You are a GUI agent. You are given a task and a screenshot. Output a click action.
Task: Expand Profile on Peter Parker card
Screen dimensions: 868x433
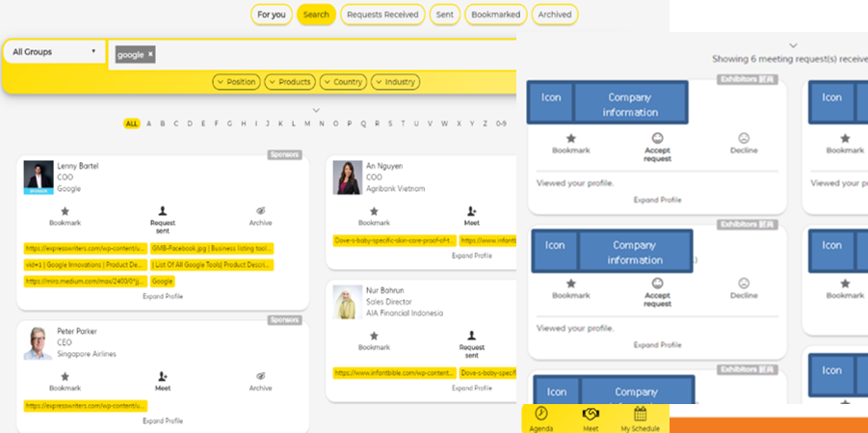pyautogui.click(x=163, y=420)
